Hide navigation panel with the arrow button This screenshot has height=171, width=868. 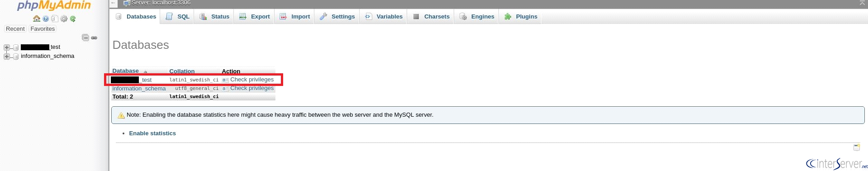click(113, 3)
